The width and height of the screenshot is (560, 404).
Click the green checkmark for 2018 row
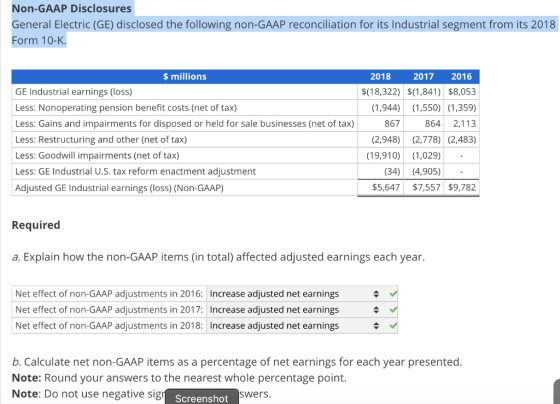click(393, 326)
